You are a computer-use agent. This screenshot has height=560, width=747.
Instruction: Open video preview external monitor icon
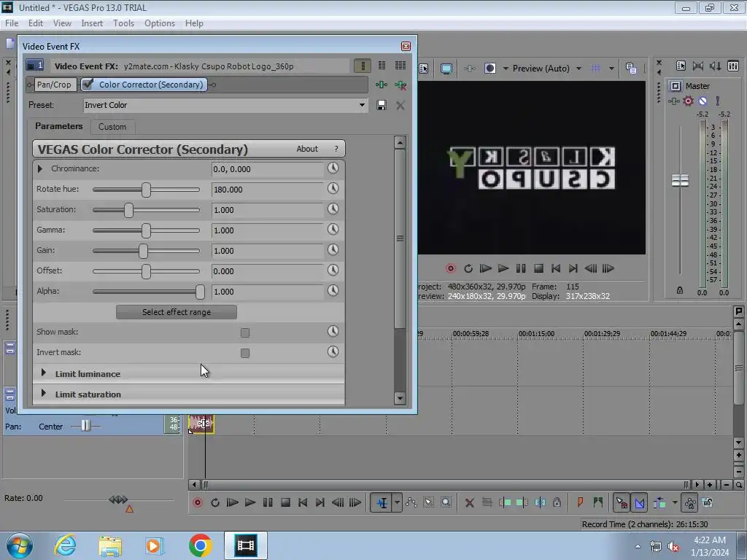(x=446, y=69)
